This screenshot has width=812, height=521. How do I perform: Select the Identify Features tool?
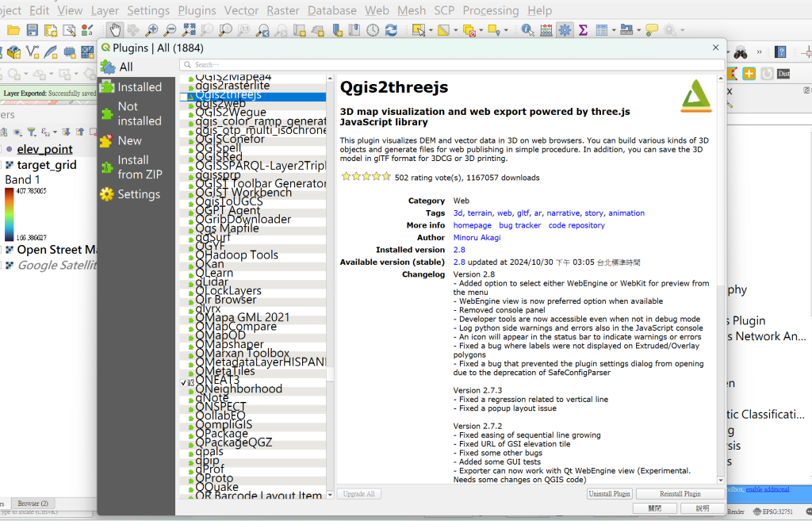(527, 30)
